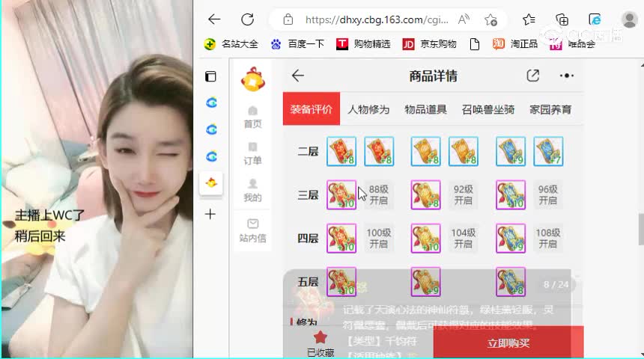The width and height of the screenshot is (644, 359).
Task: Open the 购物精选 bookmark
Action: click(363, 44)
